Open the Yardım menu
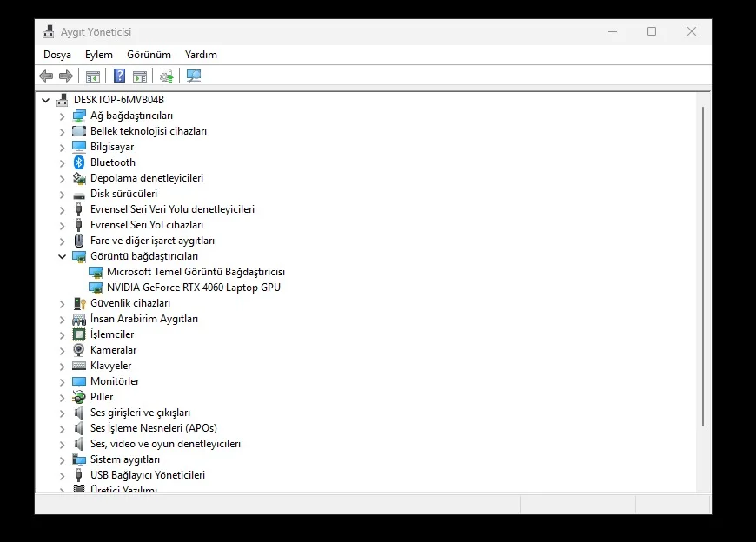The height and width of the screenshot is (542, 756). coord(201,55)
